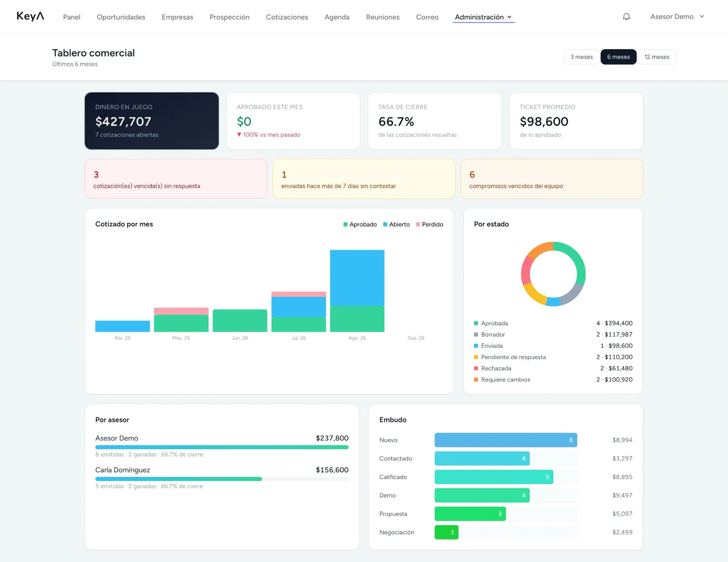Select the 6 meses range
Screen dimensions: 728x562
(618, 57)
